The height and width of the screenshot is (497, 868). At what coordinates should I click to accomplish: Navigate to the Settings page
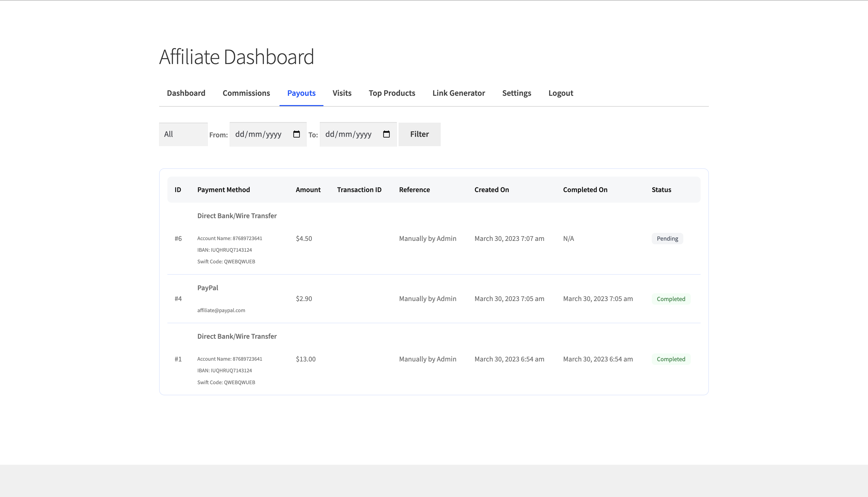click(517, 93)
